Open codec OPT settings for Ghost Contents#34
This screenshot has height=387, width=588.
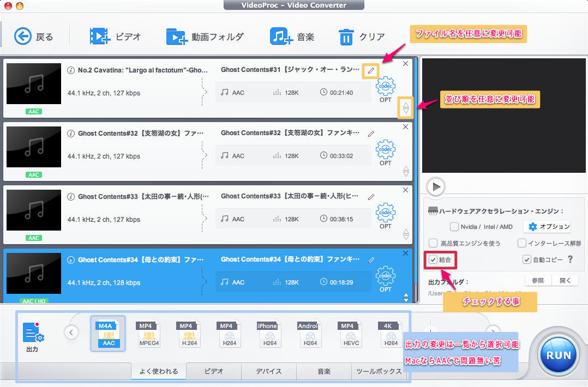(x=386, y=280)
